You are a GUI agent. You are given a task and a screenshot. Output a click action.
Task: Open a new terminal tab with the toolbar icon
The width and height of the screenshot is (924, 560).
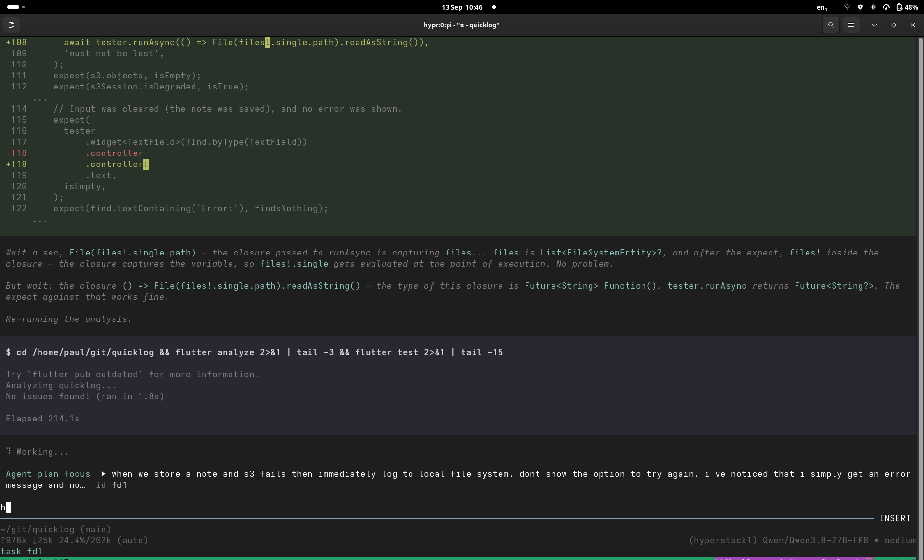[12, 25]
